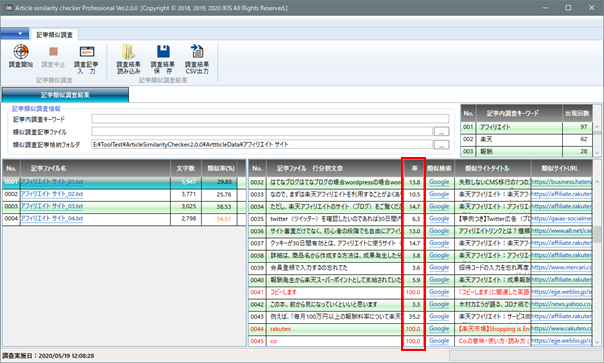Browse for 類似調査記事格納フォルダ with ... button
The width and height of the screenshot is (604, 363).
[x=441, y=145]
